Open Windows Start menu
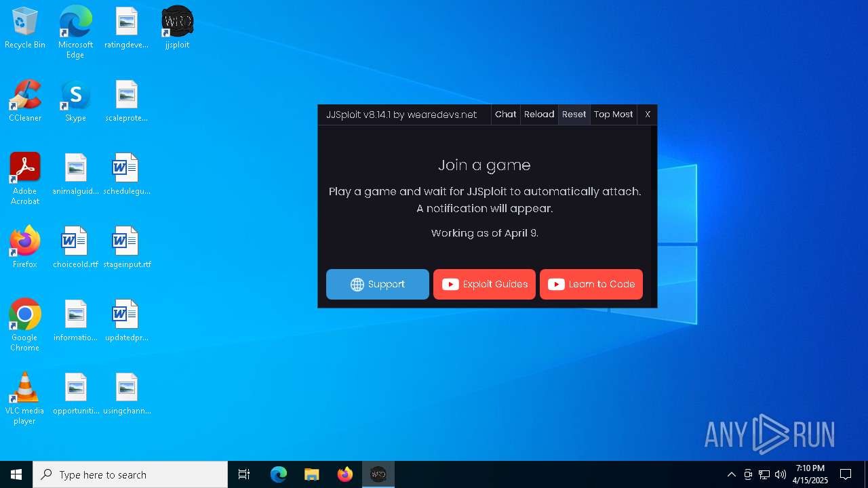Screen dimensions: 868x488 coord(16,474)
